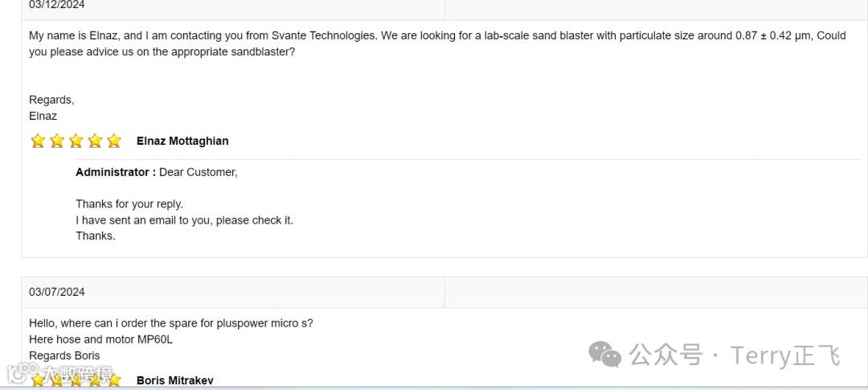Open reviewer name Boris Mitrakev

click(x=174, y=380)
